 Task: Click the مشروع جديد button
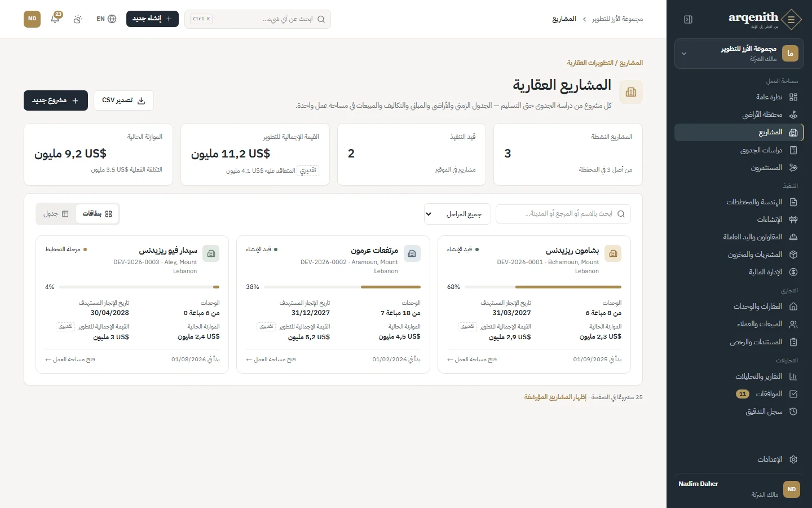point(56,100)
